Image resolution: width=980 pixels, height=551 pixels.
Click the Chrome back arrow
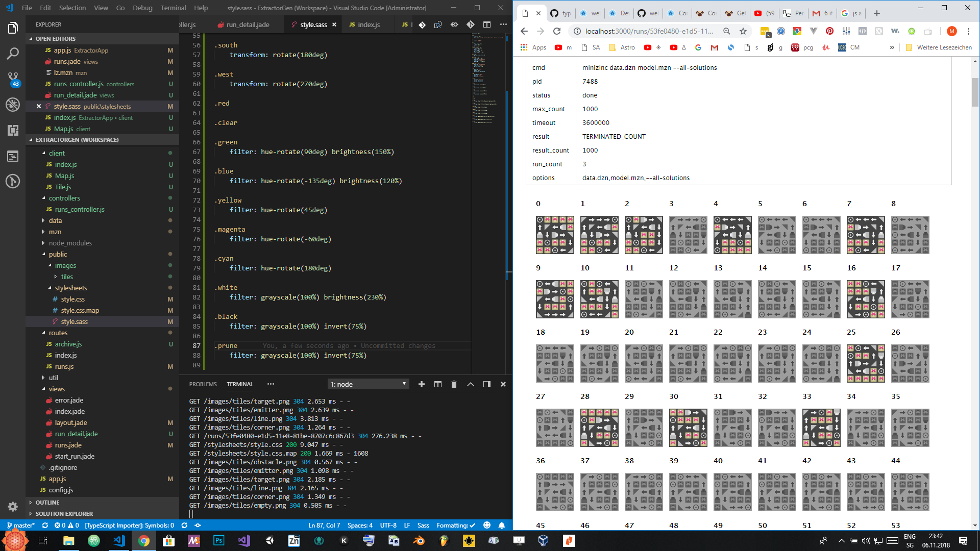coord(524,31)
